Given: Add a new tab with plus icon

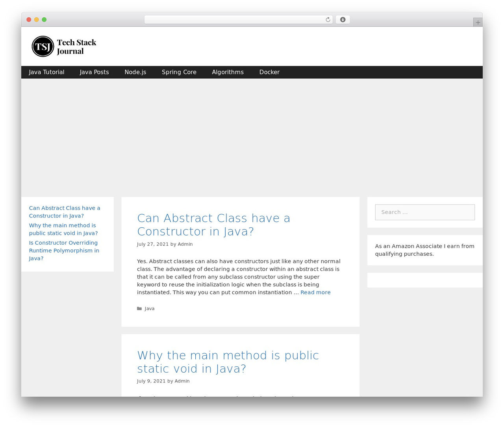Looking at the screenshot, I should (x=478, y=22).
